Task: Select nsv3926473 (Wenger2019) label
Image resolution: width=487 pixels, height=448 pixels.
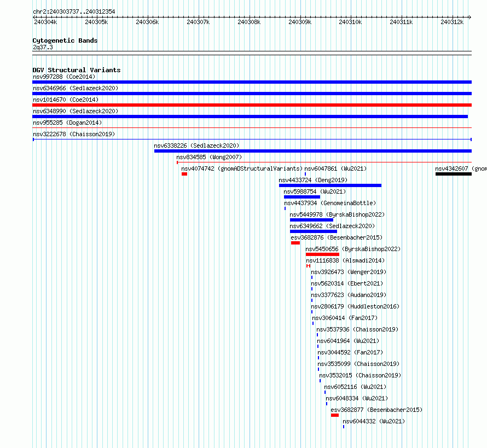Action: coord(349,272)
